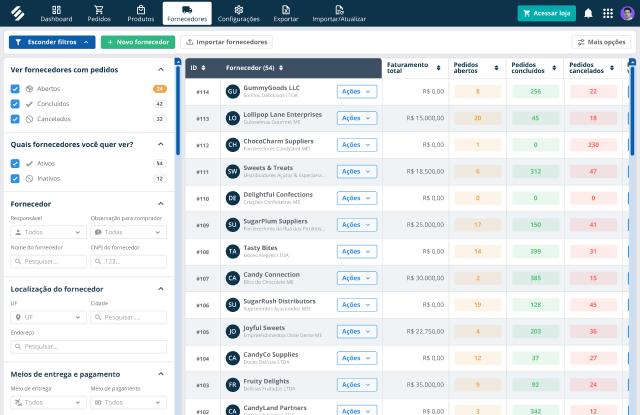
Task: Click the blue scroll-top marker at the table's right edge
Action: tap(632, 62)
